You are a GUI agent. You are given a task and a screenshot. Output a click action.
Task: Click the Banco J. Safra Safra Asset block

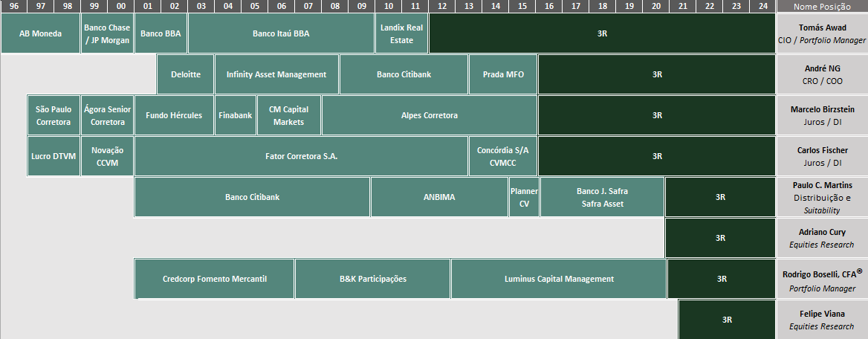click(x=602, y=197)
